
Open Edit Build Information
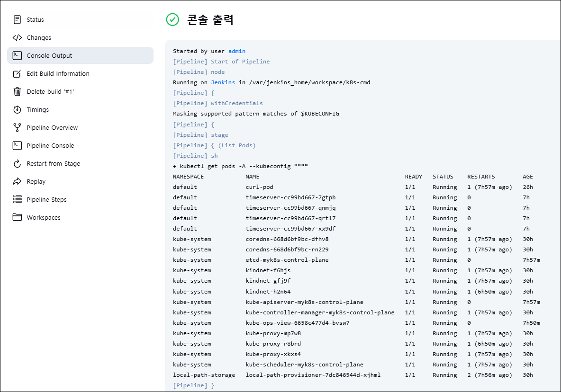tap(80, 73)
